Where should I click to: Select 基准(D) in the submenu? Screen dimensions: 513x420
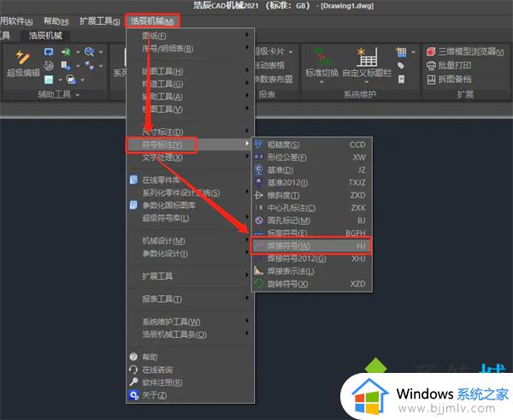click(x=311, y=170)
